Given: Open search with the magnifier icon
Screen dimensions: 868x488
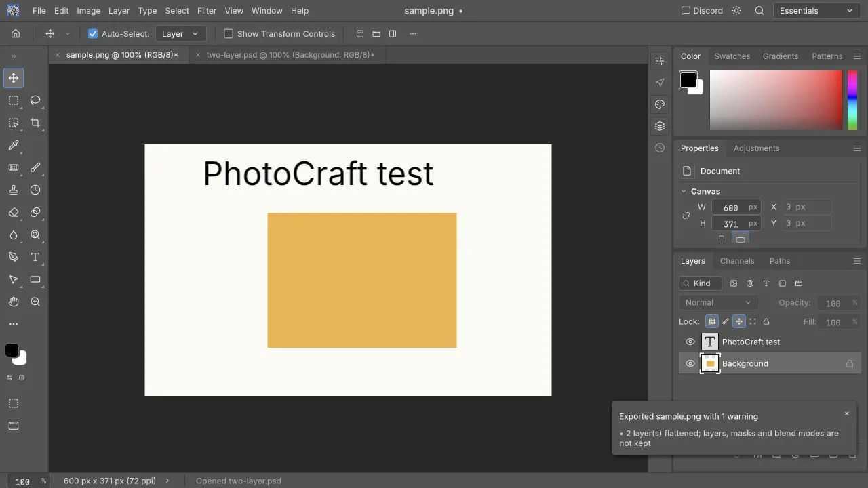Looking at the screenshot, I should [x=759, y=11].
